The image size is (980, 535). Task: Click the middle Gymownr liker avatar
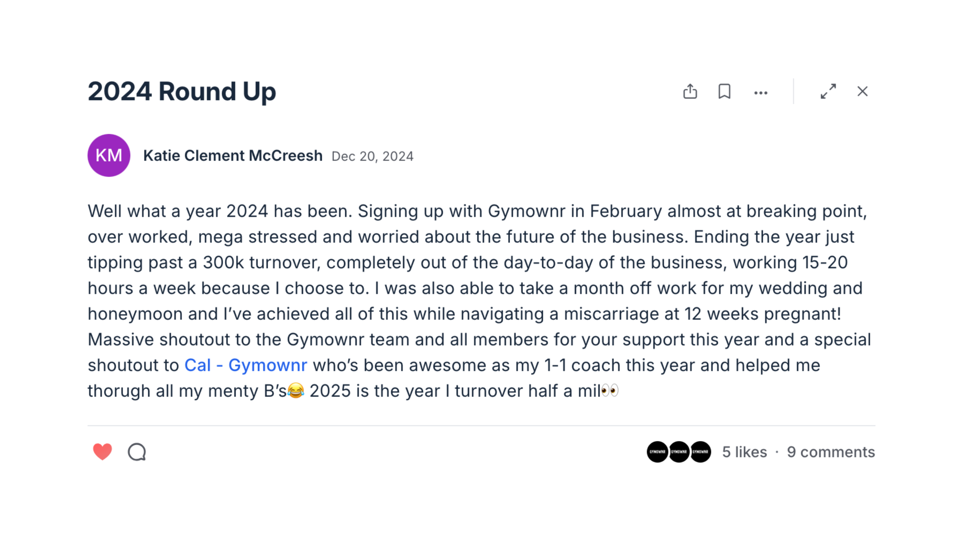click(x=679, y=452)
